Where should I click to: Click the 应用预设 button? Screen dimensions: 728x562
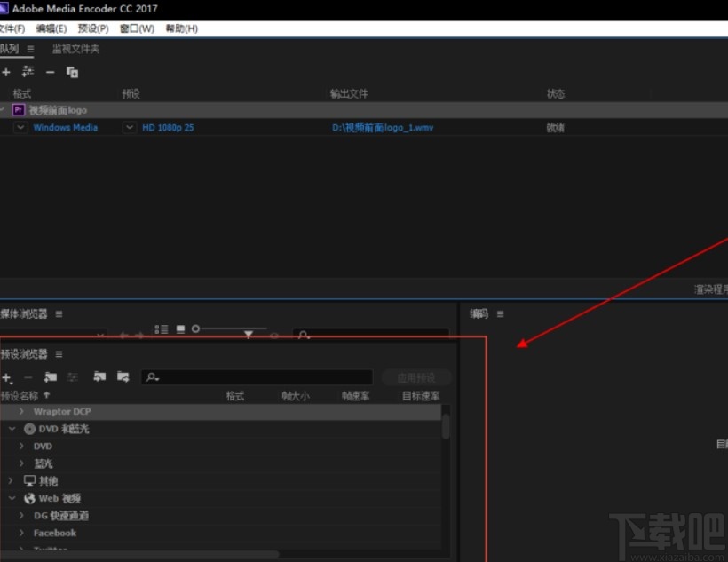pos(415,377)
